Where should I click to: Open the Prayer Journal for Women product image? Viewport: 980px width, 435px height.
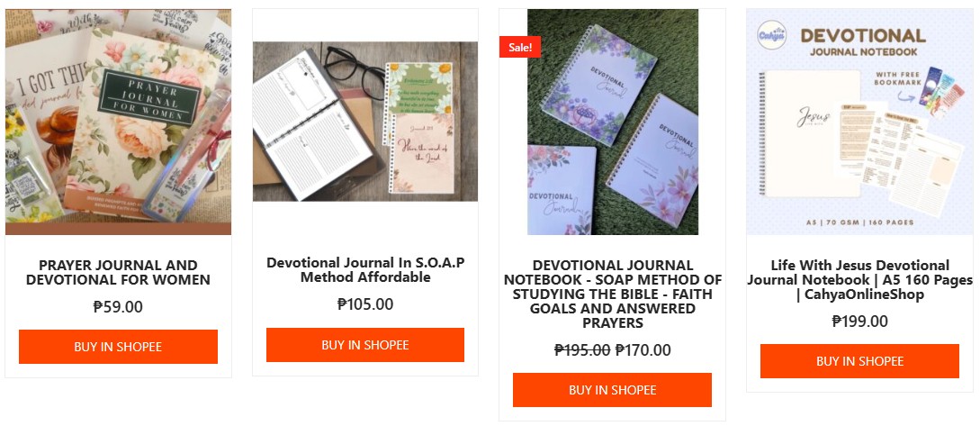[x=118, y=122]
